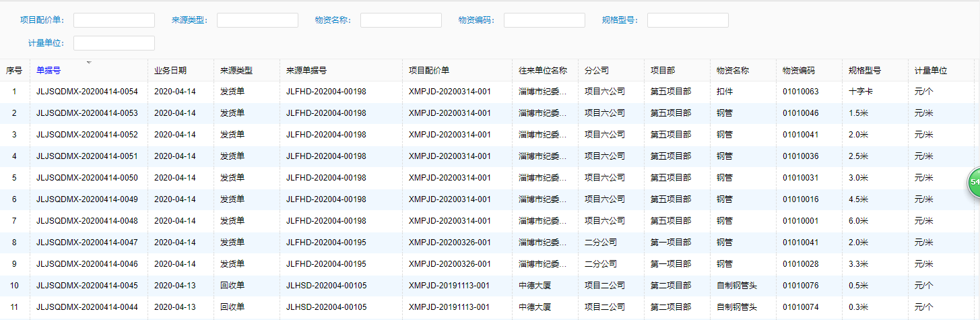This screenshot has height=320, width=980.
Task: Click JLHSD-202004-00105 in row 10
Action: point(327,286)
